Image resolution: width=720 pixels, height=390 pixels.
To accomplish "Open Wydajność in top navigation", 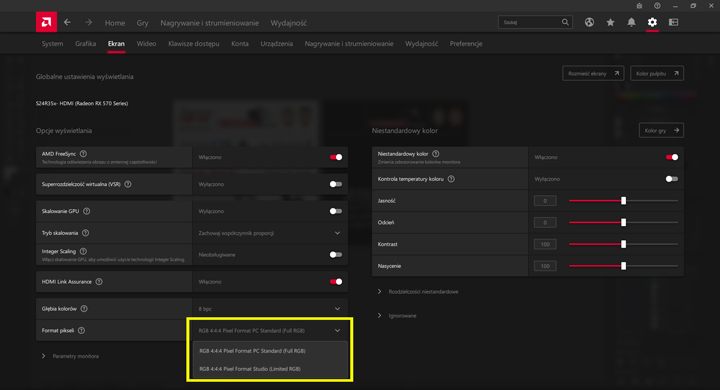I will tap(288, 23).
